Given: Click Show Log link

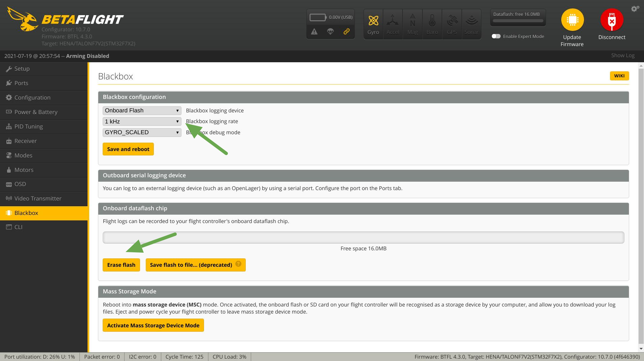Looking at the screenshot, I should point(622,56).
